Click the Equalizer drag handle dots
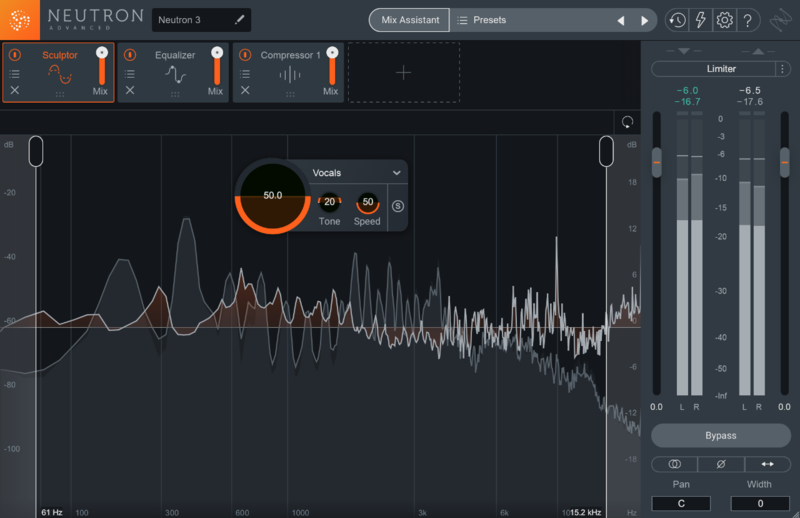 pos(175,94)
